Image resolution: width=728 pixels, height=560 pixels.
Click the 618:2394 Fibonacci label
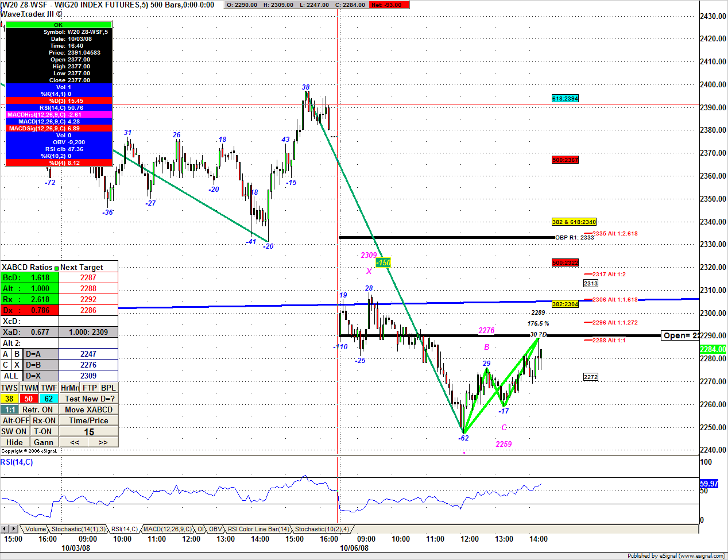[x=565, y=99]
